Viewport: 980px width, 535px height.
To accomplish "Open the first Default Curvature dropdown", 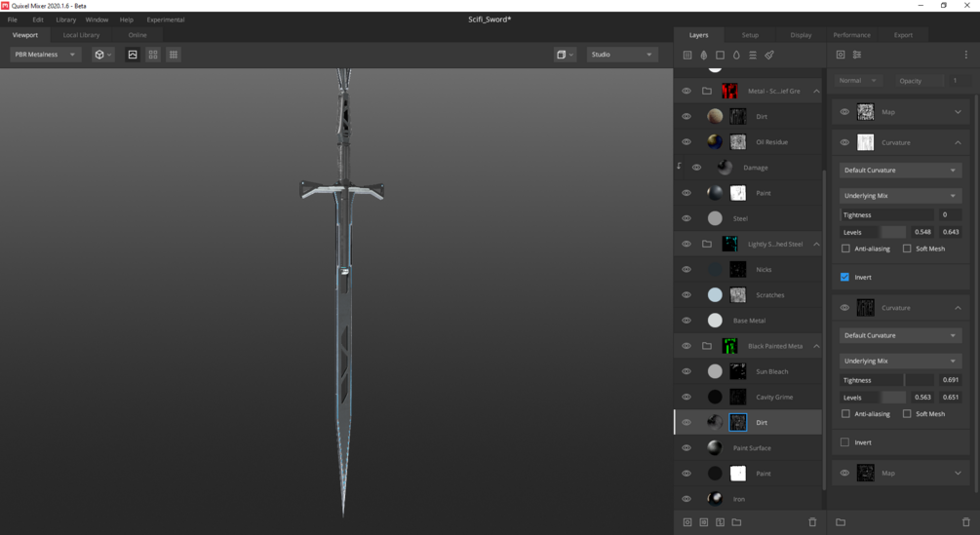I will pos(900,171).
